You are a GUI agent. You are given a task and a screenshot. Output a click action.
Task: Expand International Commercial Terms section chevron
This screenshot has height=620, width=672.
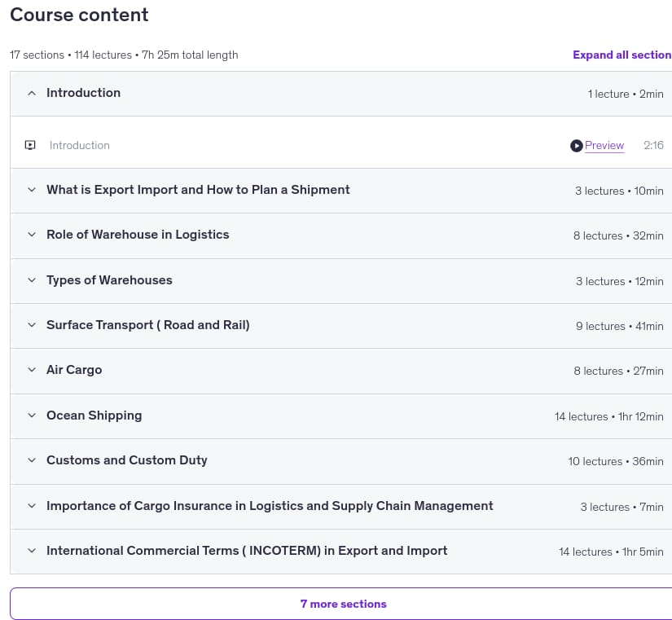32,551
